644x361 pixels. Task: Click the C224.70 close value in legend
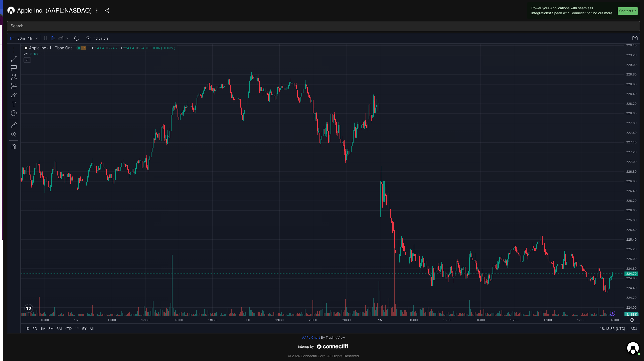pos(142,48)
